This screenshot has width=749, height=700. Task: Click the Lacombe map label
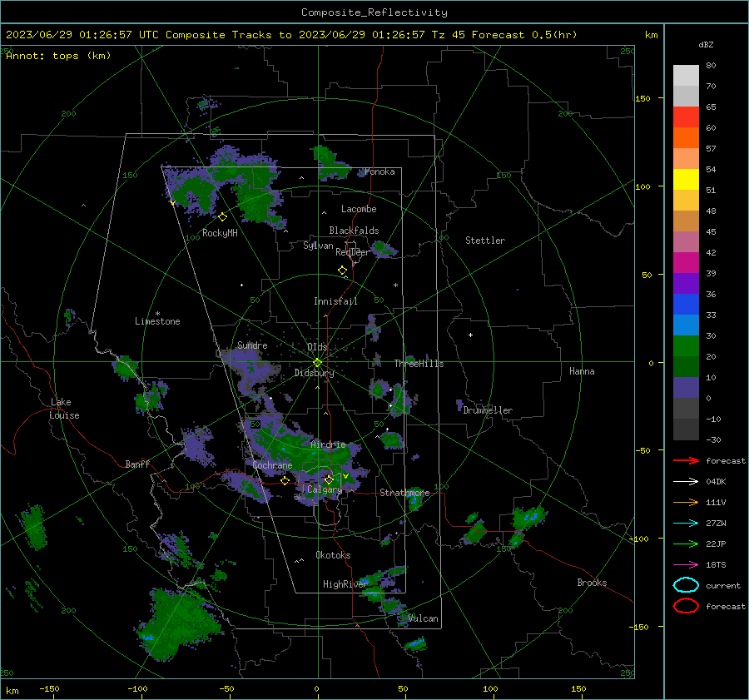[359, 209]
